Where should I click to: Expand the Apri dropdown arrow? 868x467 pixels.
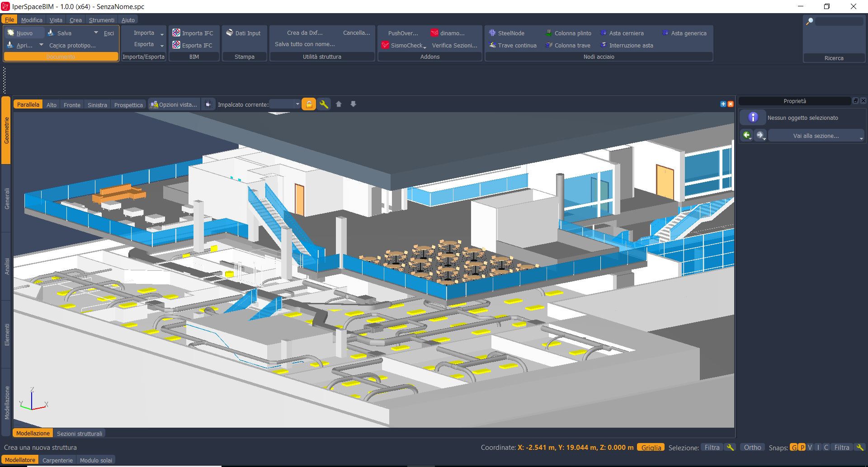click(x=41, y=45)
